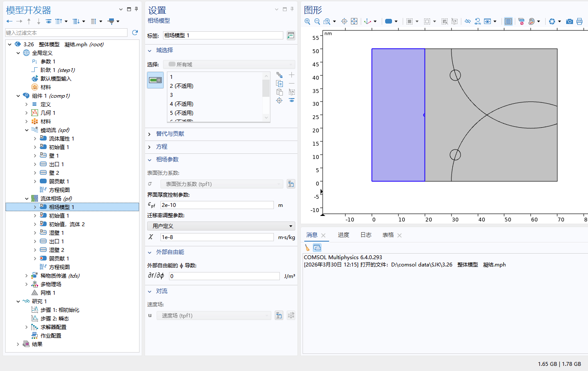This screenshot has width=588, height=371.
Task: Click the 标签 field containing 相场模型 1
Action: 223,36
